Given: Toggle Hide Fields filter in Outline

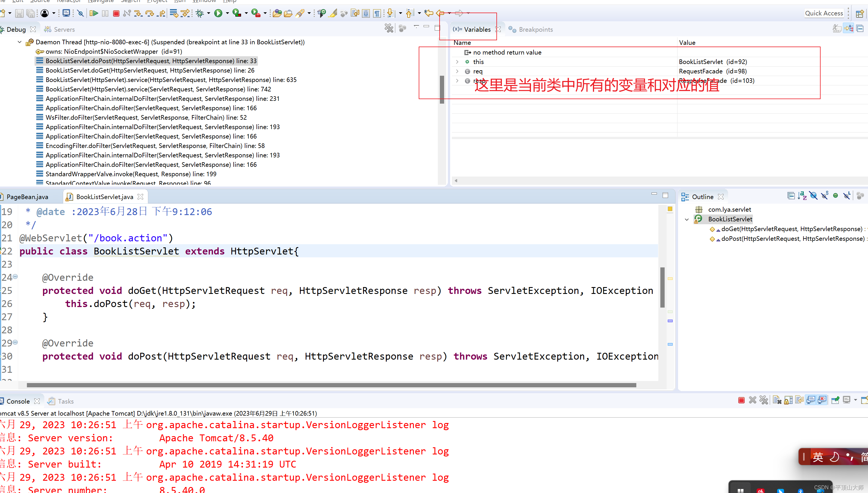Looking at the screenshot, I should click(x=813, y=196).
